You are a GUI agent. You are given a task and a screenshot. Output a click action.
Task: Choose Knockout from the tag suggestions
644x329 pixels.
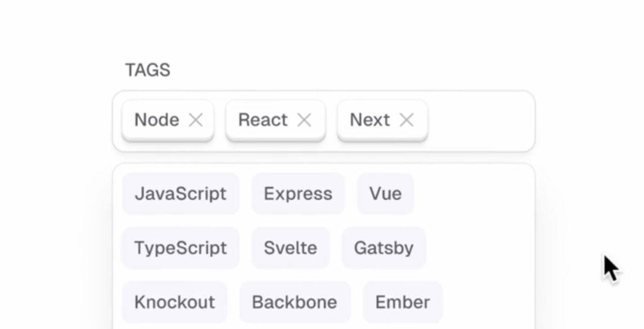pyautogui.click(x=174, y=302)
